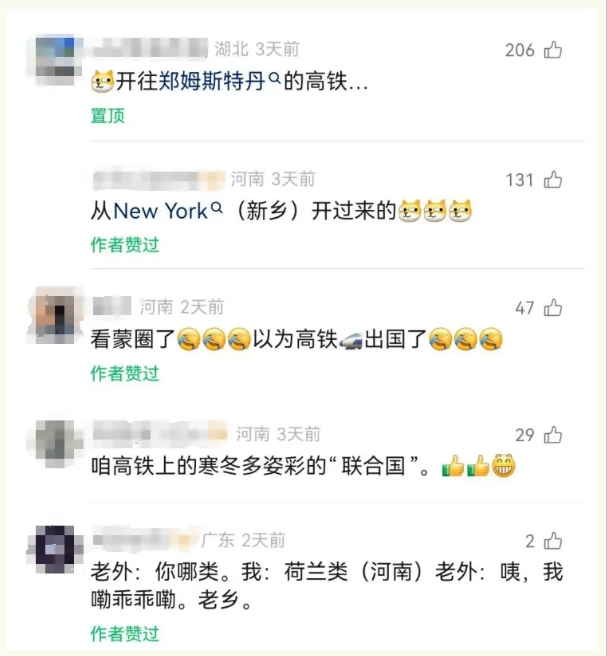Like the 老外 comment with 2 likes

click(553, 541)
